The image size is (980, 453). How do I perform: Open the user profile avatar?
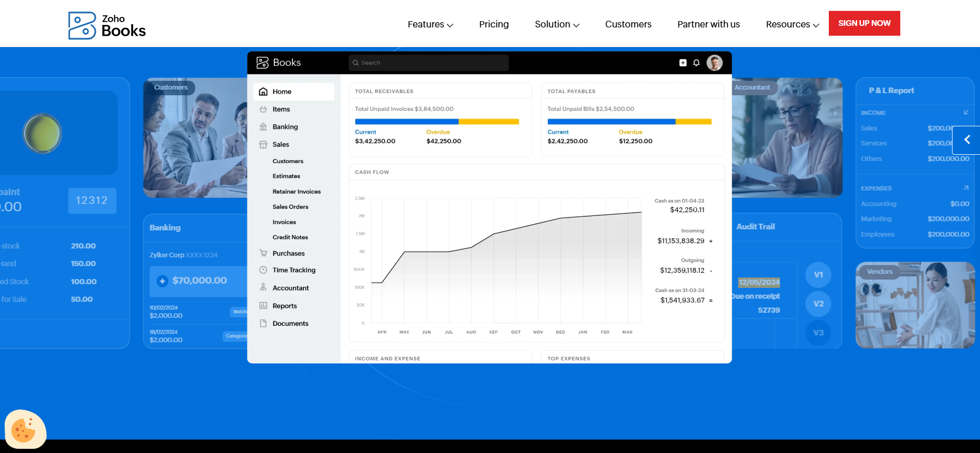pos(714,63)
